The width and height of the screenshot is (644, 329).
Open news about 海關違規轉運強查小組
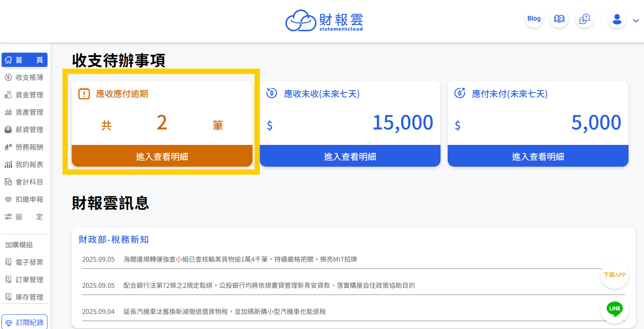click(x=240, y=259)
